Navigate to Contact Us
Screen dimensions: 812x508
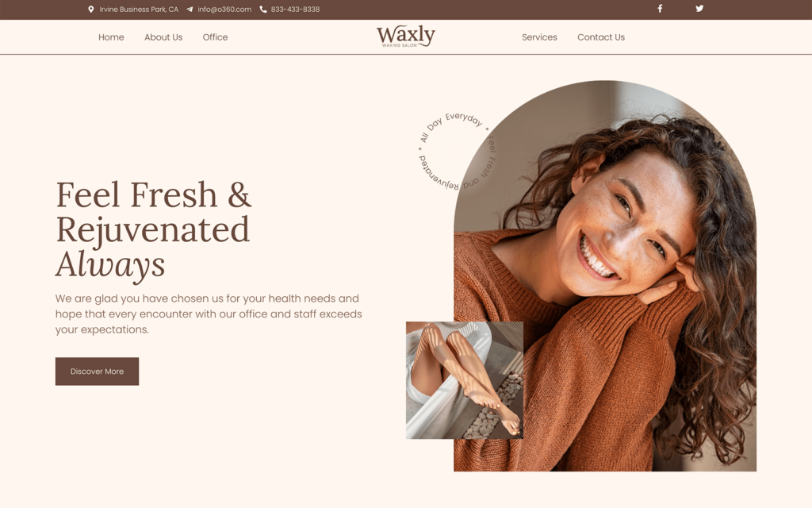pyautogui.click(x=601, y=37)
